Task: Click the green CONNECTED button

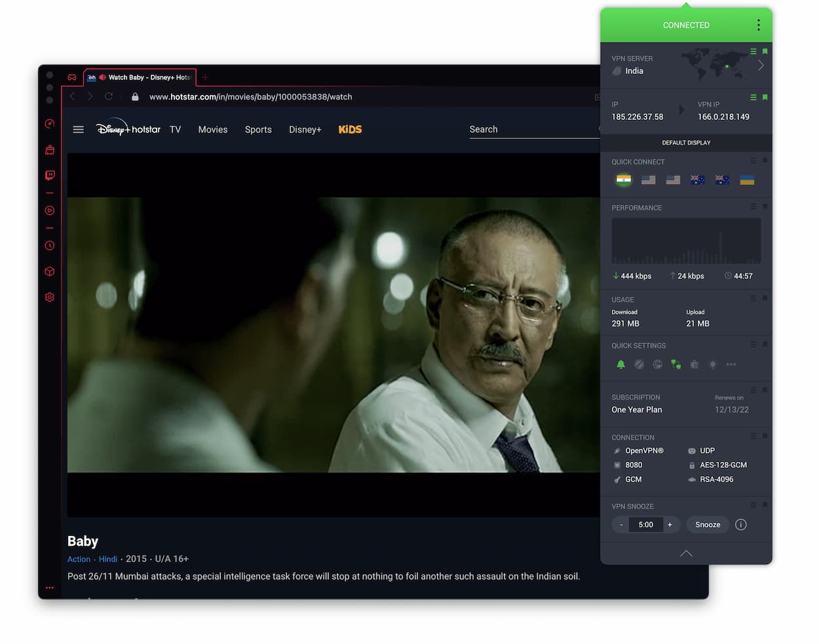Action: point(686,25)
